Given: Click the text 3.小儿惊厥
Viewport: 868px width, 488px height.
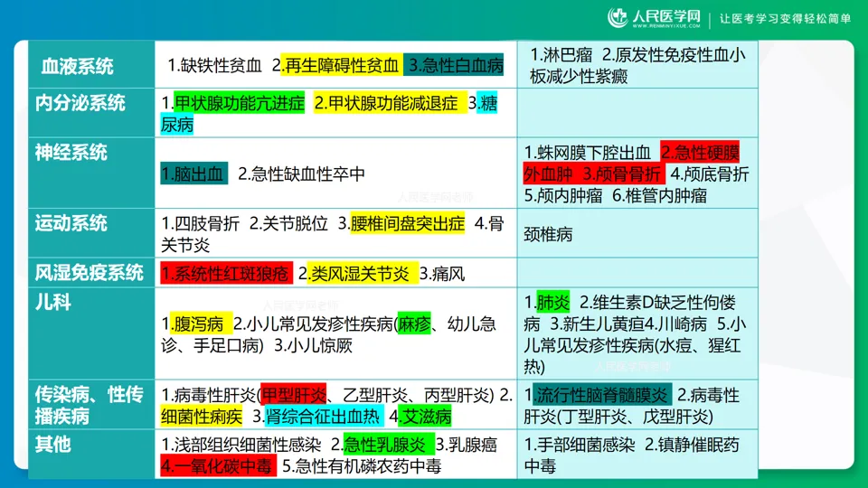Looking at the screenshot, I should click(314, 345).
